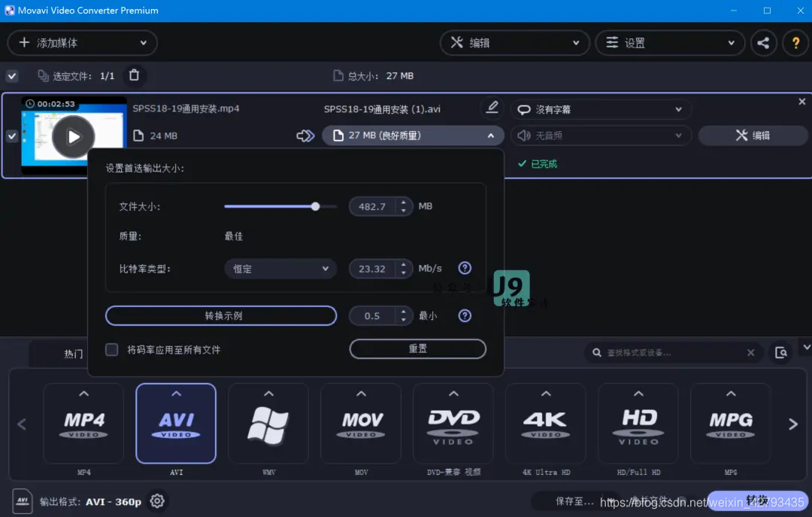Viewport: 812px width, 517px height.
Task: Click the 已完成 status text
Action: pos(544,164)
